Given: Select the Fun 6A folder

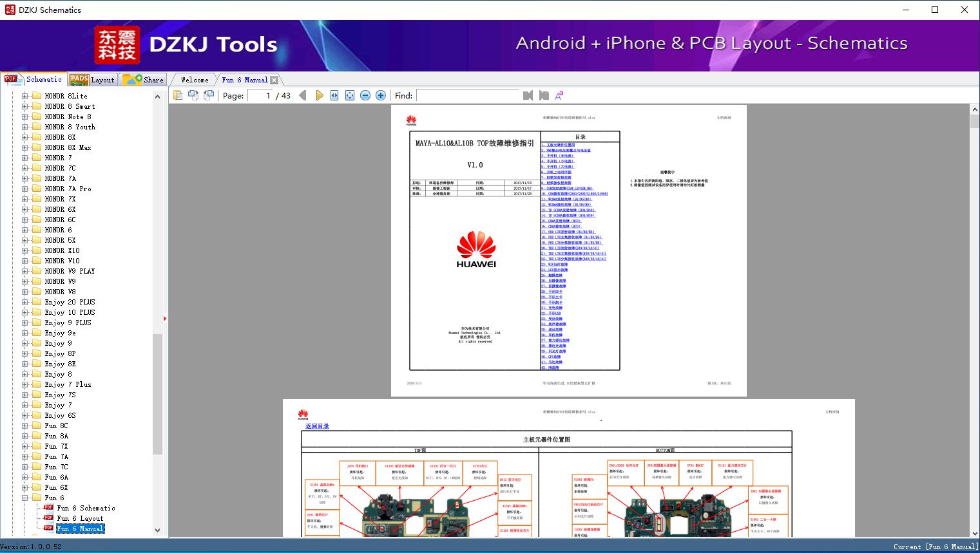Looking at the screenshot, I should point(56,477).
